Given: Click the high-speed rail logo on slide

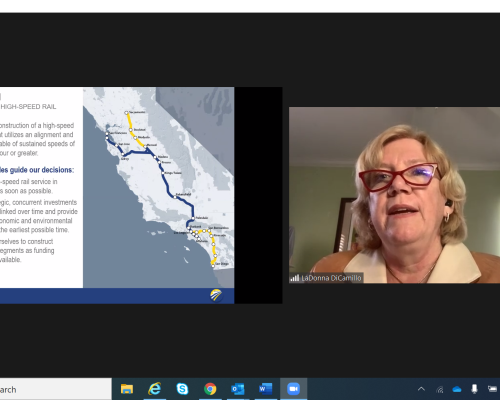Looking at the screenshot, I should tap(216, 295).
